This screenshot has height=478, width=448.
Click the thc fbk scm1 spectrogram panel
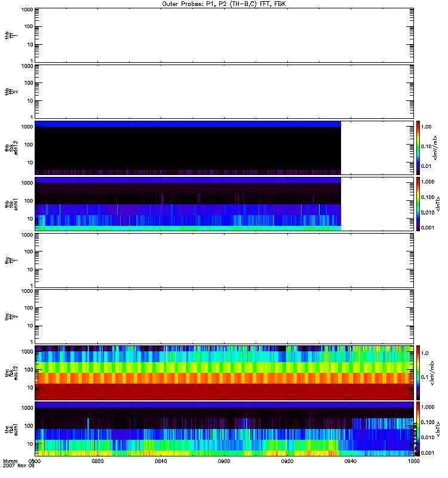tap(225, 429)
